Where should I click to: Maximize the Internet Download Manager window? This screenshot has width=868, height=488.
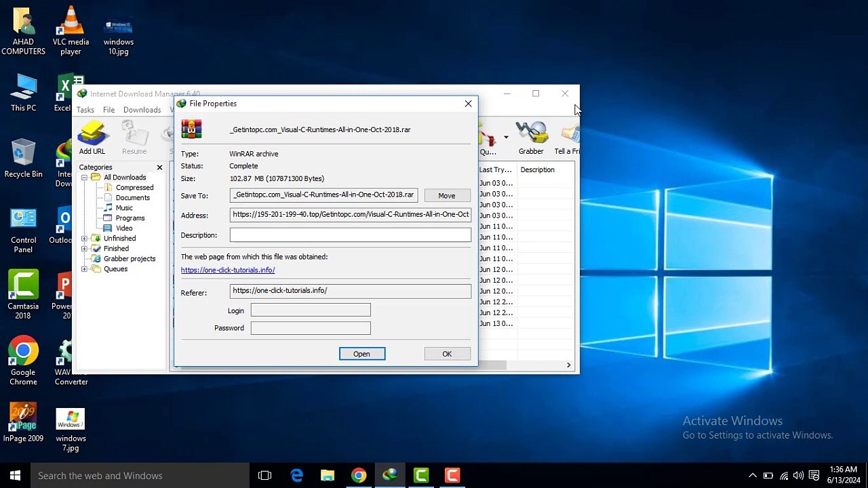pyautogui.click(x=536, y=94)
